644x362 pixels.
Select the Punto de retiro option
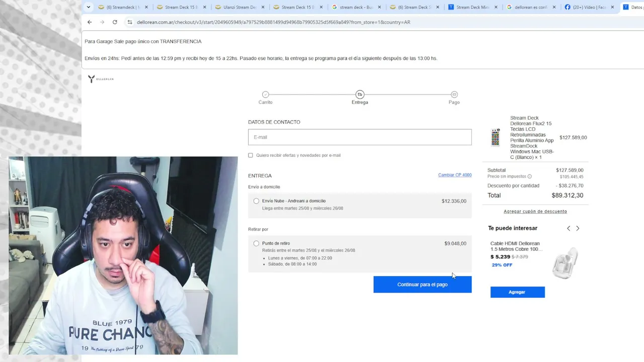(x=256, y=243)
